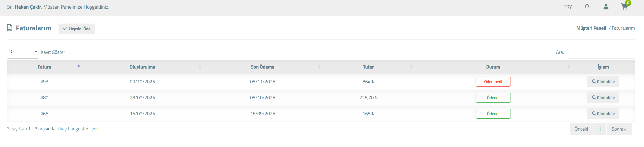
Task: Click the magnifier icon for invoice #65
Action: click(594, 114)
